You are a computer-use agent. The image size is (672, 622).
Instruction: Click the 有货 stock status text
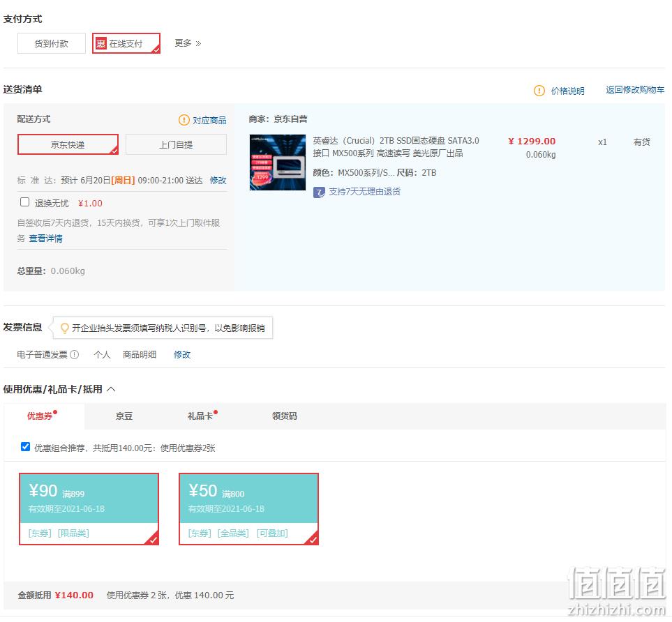[641, 142]
